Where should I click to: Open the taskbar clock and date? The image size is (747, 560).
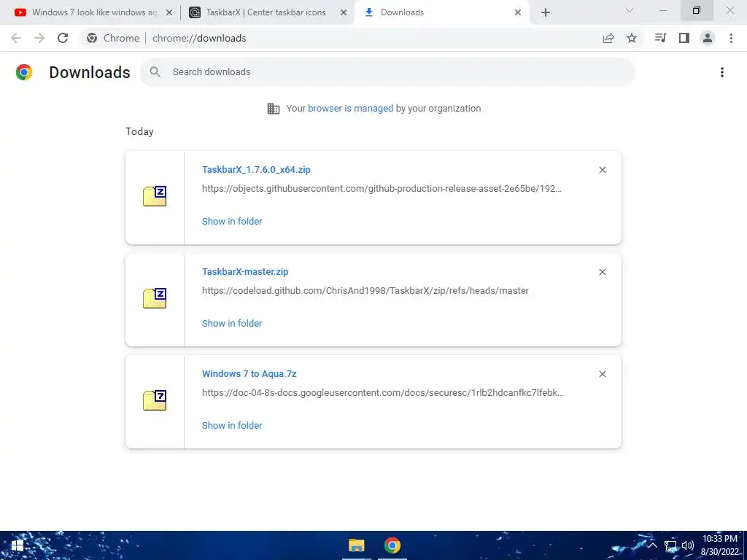click(720, 545)
